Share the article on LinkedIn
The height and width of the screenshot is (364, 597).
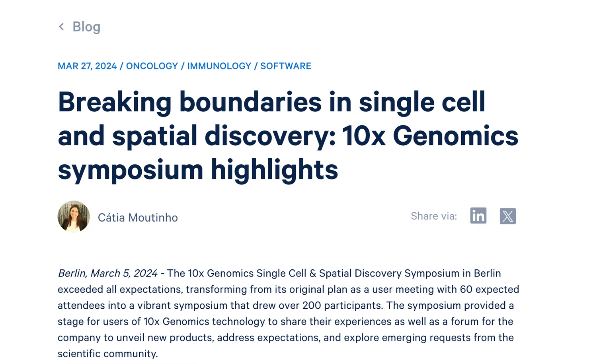478,216
